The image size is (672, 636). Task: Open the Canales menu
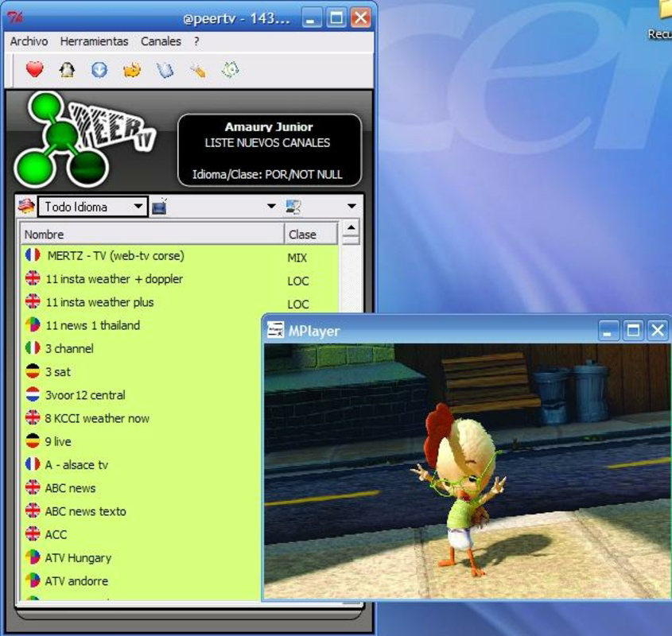[x=161, y=41]
